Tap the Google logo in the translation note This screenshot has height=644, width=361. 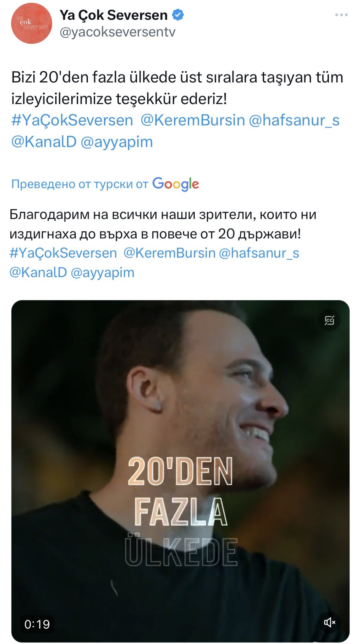pyautogui.click(x=176, y=184)
